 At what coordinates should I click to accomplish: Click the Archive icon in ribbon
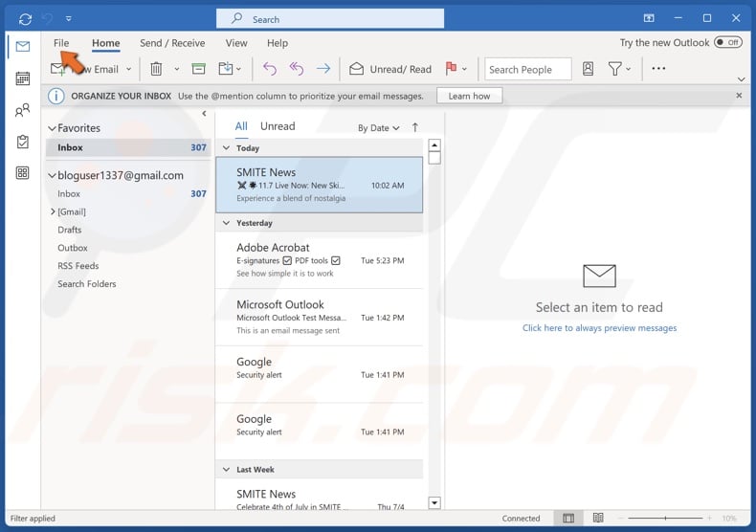click(x=198, y=69)
